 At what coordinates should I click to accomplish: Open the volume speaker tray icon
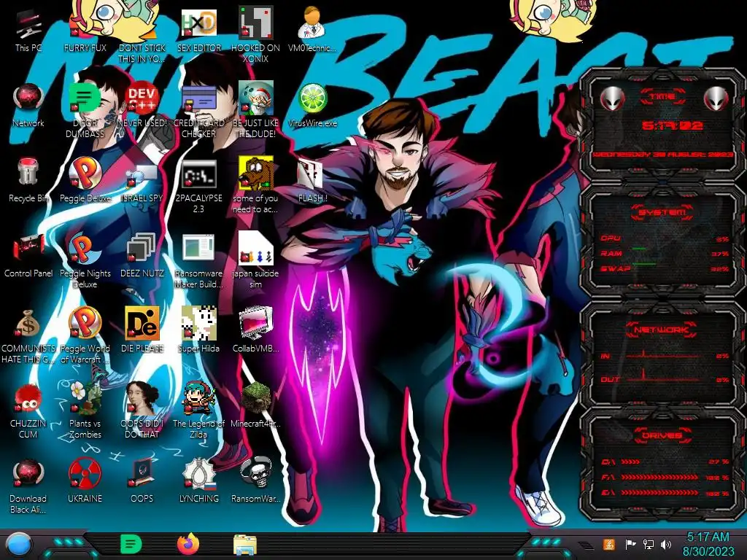[x=666, y=544]
